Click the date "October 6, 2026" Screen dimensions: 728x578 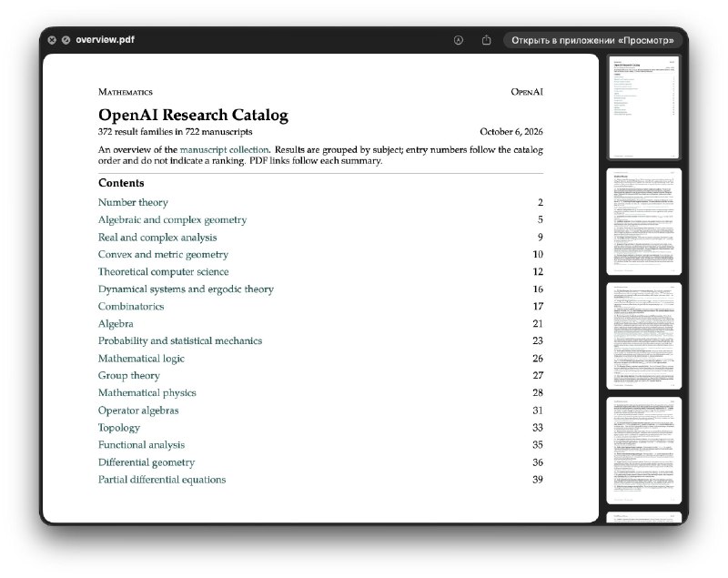point(511,132)
